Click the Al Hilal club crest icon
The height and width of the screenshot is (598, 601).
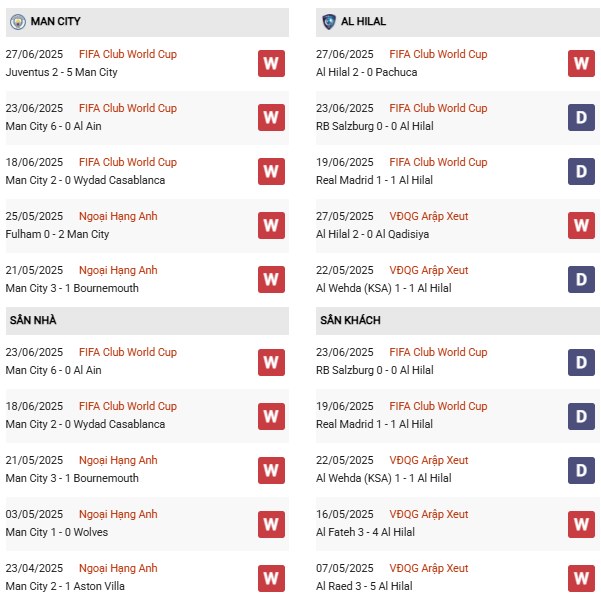coord(328,22)
